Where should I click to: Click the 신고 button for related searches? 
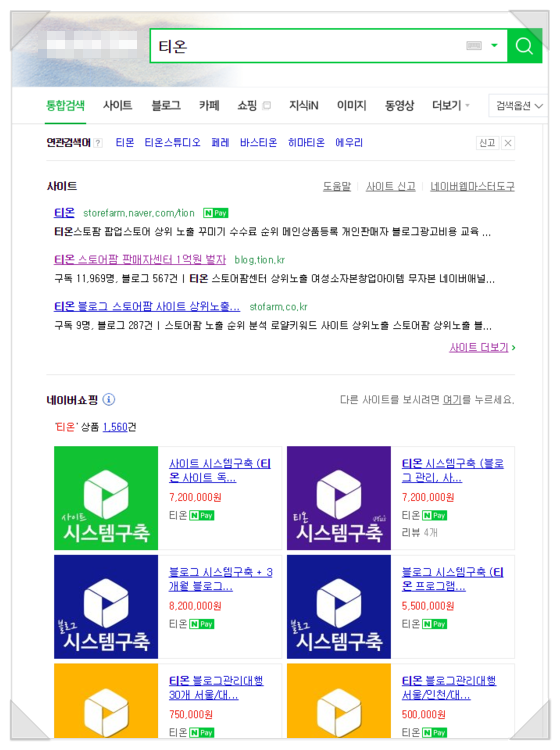coord(487,143)
